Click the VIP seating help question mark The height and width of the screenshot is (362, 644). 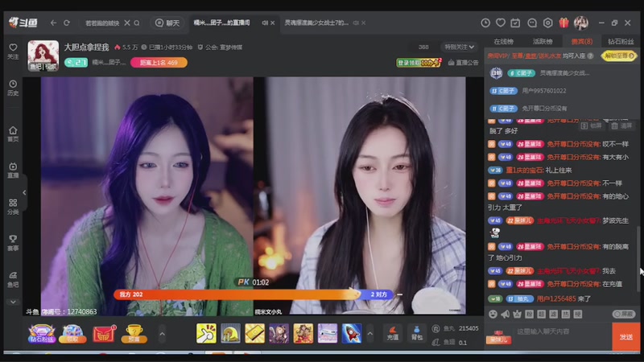pos(590,56)
